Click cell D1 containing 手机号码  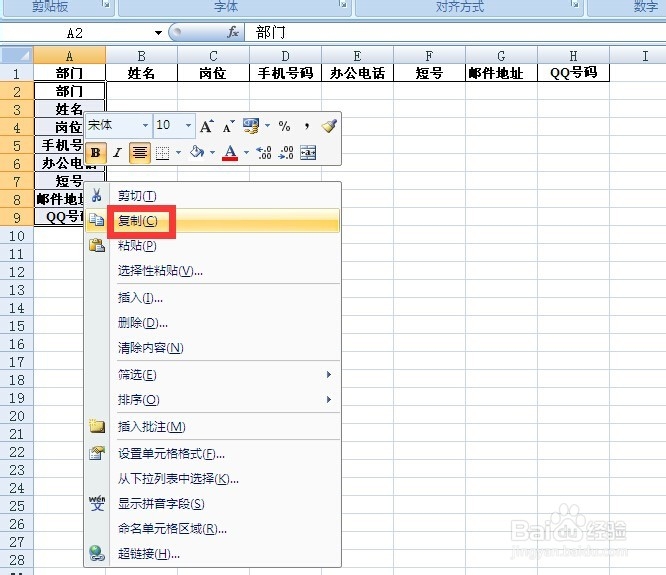point(285,73)
